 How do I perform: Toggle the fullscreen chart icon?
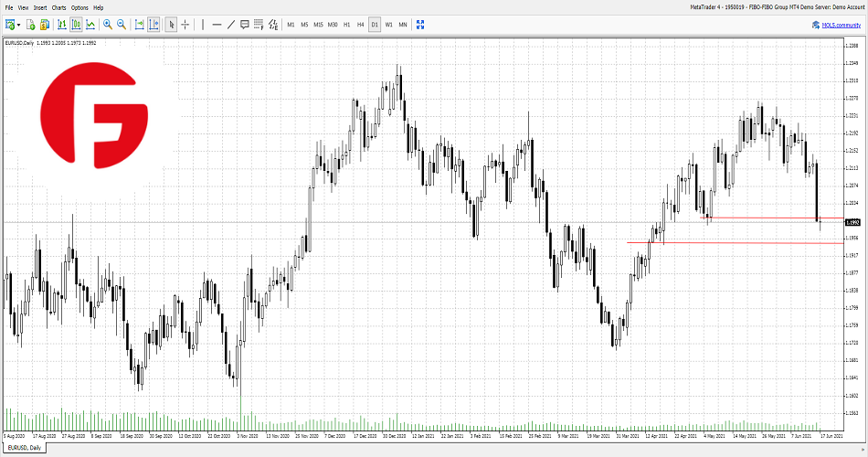click(420, 25)
